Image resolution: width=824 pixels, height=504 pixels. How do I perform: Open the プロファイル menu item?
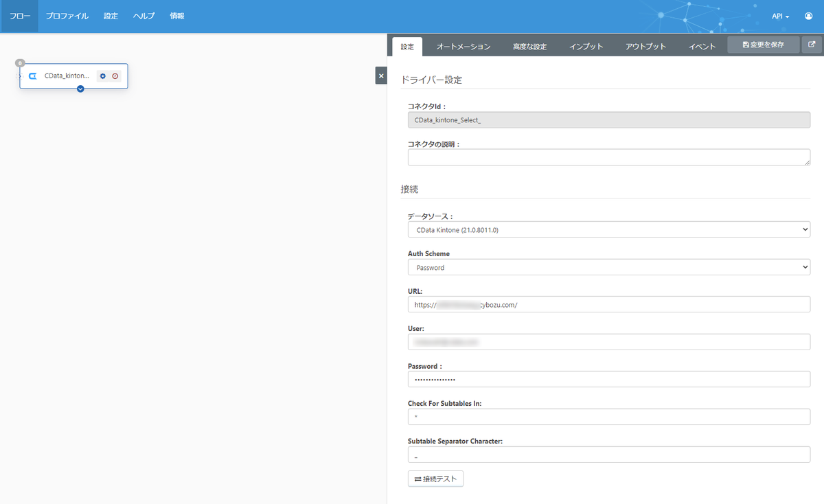tap(67, 16)
